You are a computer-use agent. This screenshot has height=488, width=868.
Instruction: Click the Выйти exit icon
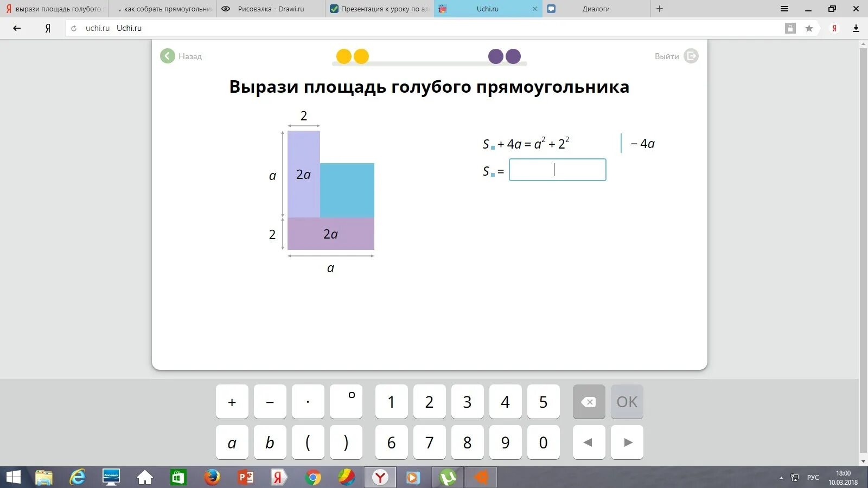[x=691, y=56]
